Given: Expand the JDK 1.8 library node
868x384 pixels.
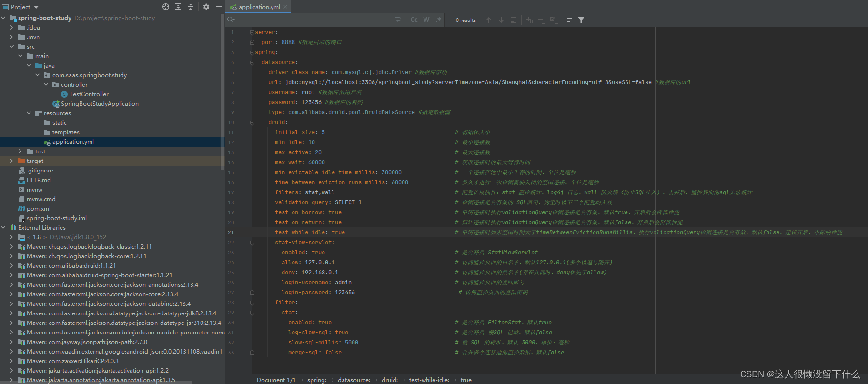Looking at the screenshot, I should pyautogui.click(x=11, y=237).
